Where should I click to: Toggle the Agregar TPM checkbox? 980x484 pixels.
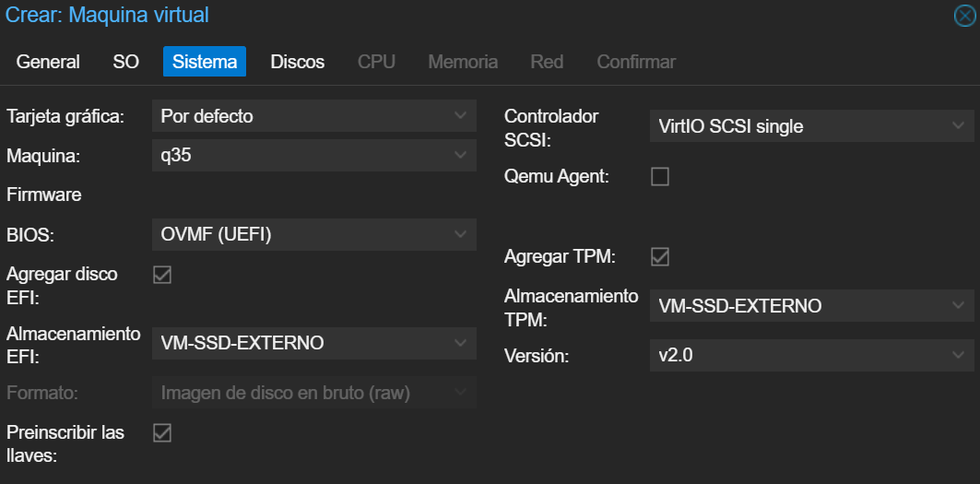(x=660, y=257)
